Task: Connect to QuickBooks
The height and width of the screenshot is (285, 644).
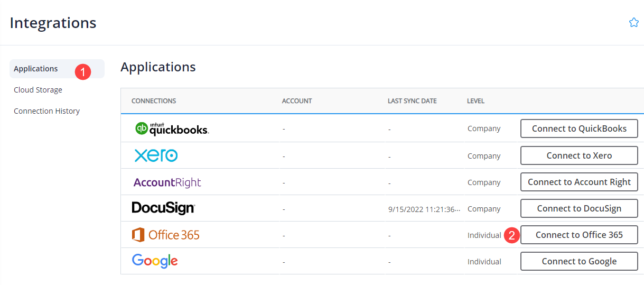Action: coord(579,128)
